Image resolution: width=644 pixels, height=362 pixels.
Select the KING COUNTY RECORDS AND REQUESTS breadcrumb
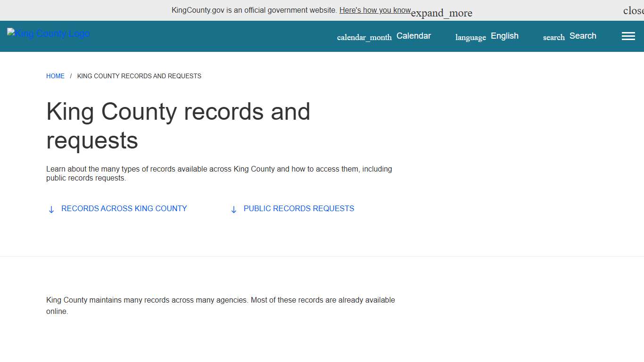point(139,76)
